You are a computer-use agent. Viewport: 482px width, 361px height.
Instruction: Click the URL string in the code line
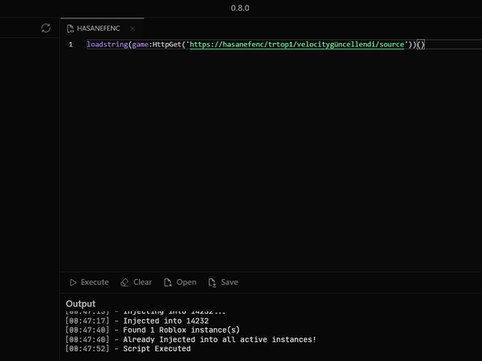(297, 44)
